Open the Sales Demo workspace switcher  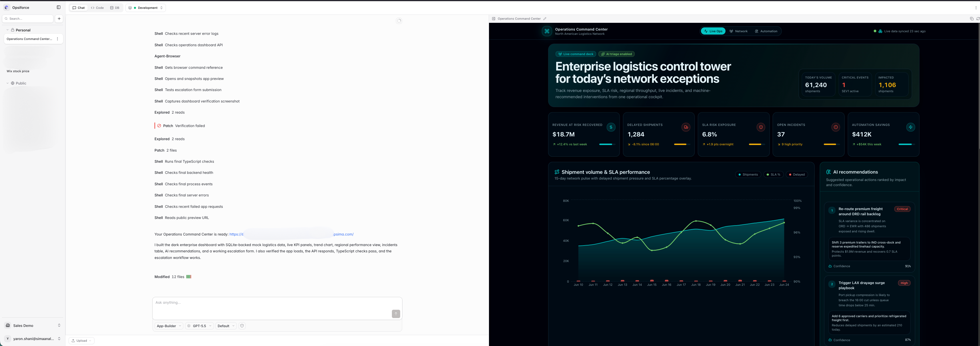click(x=33, y=325)
